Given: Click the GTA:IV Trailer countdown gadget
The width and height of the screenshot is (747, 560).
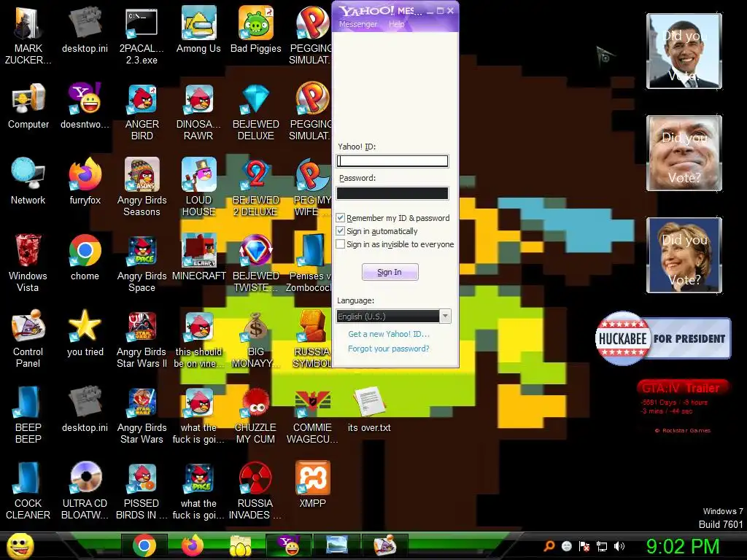Looking at the screenshot, I should coord(683,405).
